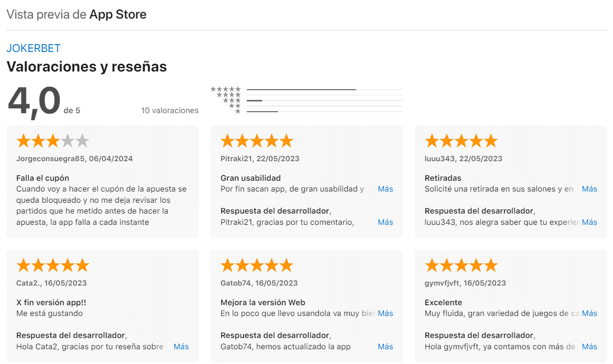The height and width of the screenshot is (364, 613).
Task: Expand the 'Excelente' review text with Más
Action: pyautogui.click(x=589, y=314)
